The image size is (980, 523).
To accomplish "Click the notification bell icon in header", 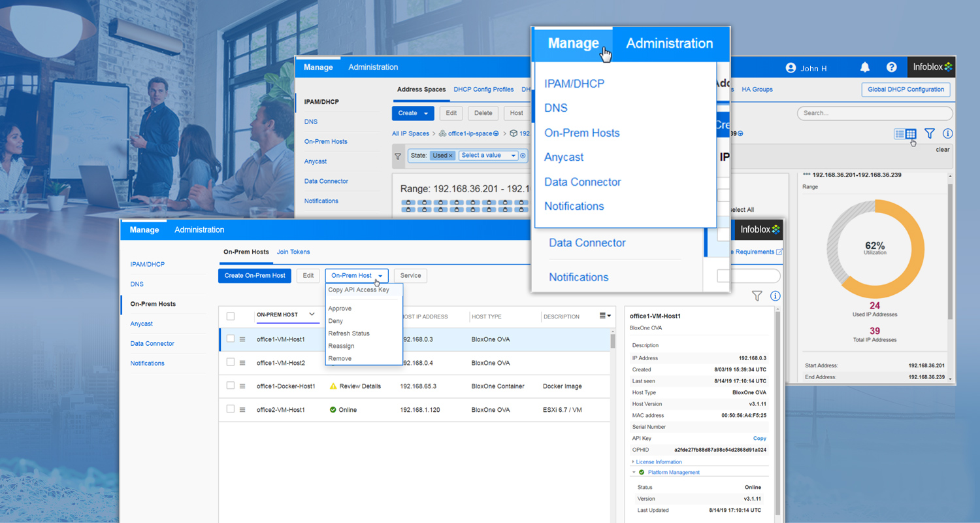I will click(865, 67).
